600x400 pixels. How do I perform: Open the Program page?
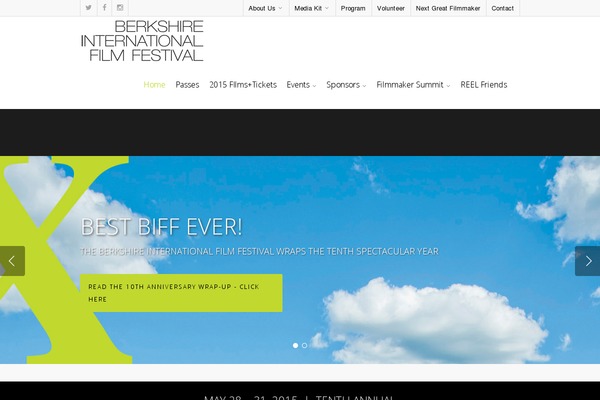coord(353,8)
